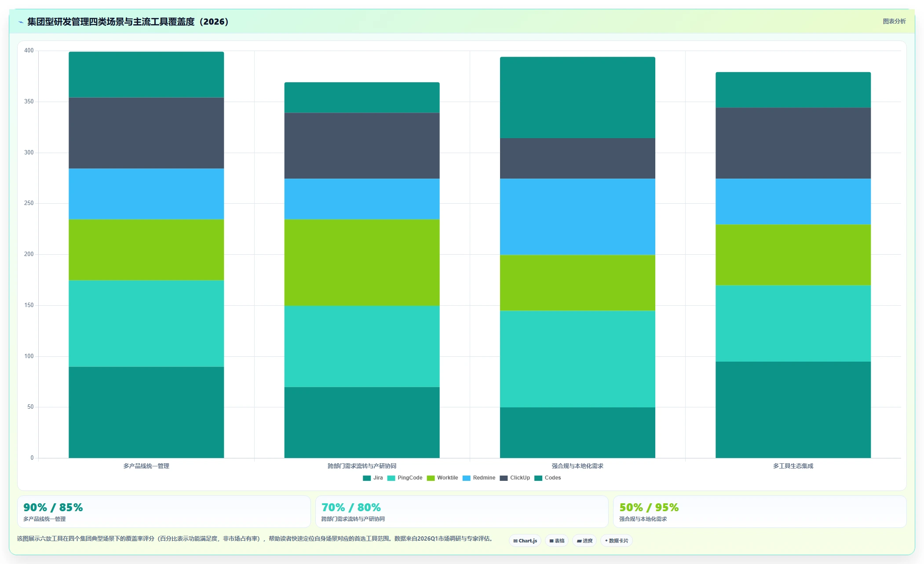Click the Worktile segment of the 多工具生态集成 bar
Screen dimensions: 924x564
point(793,255)
